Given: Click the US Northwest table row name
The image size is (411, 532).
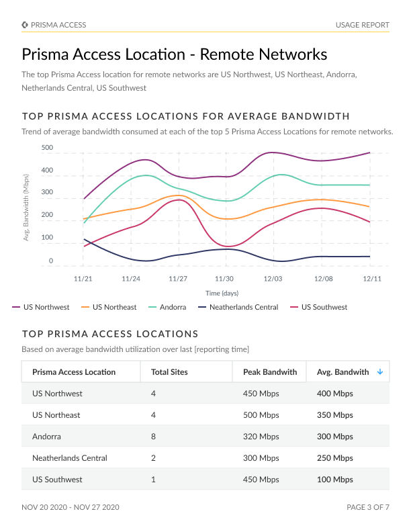Looking at the screenshot, I should (x=57, y=393).
